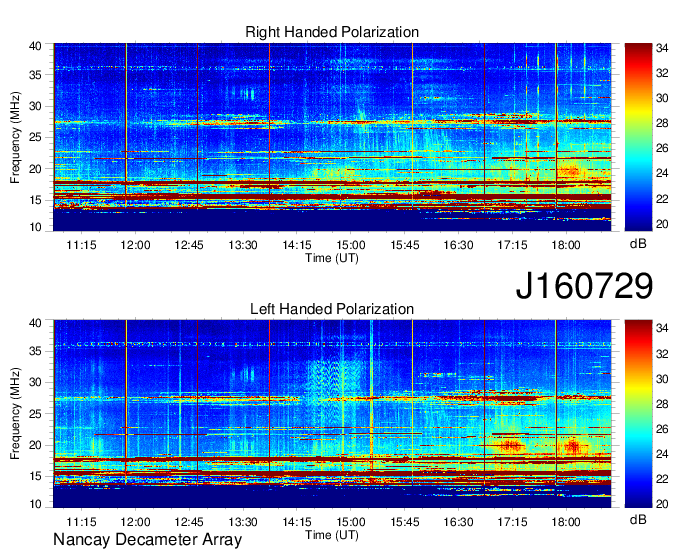Image resolution: width=680 pixels, height=552 pixels.
Task: Click "Time (UT)" label under the bottom plot
Action: point(332,535)
